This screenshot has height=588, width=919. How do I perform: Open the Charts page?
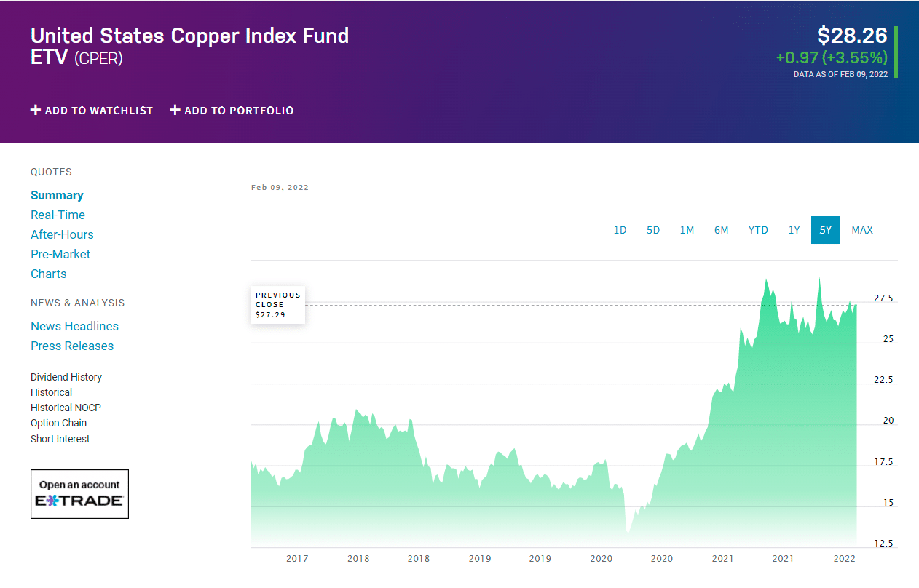[49, 274]
